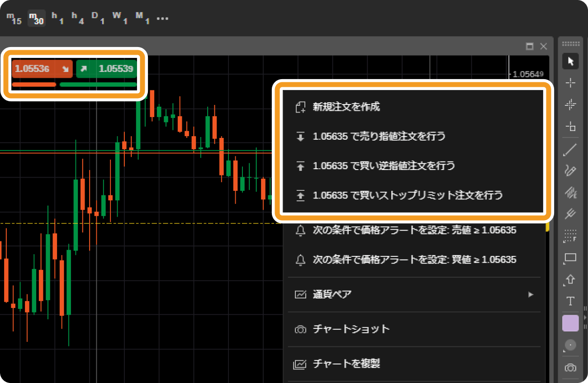Click the new order document icon
The height and width of the screenshot is (383, 588).
point(300,107)
